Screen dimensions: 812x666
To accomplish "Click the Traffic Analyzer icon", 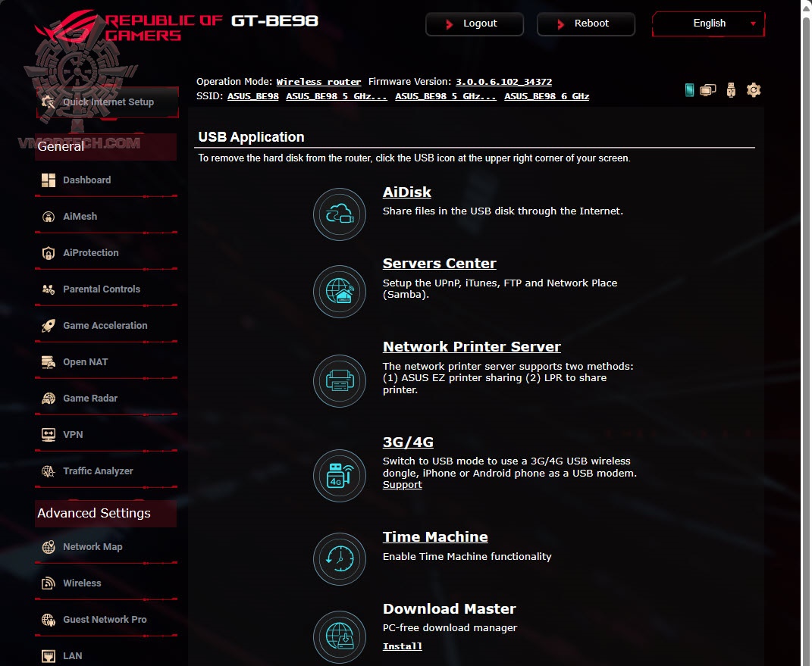I will pyautogui.click(x=49, y=471).
